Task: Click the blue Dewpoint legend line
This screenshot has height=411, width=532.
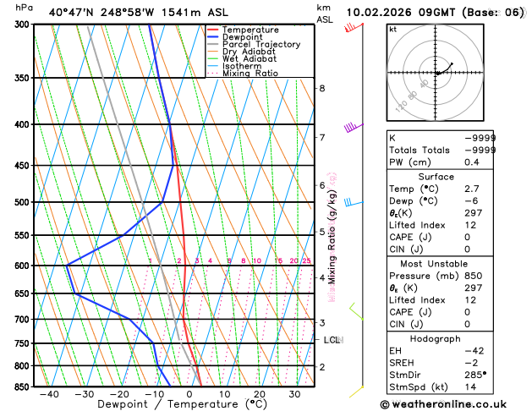Action: (213, 37)
